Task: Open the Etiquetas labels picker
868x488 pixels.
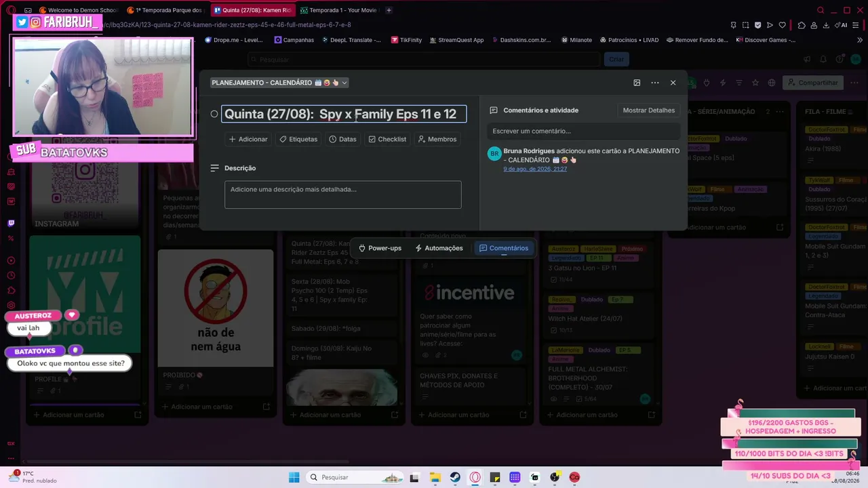Action: pyautogui.click(x=298, y=139)
